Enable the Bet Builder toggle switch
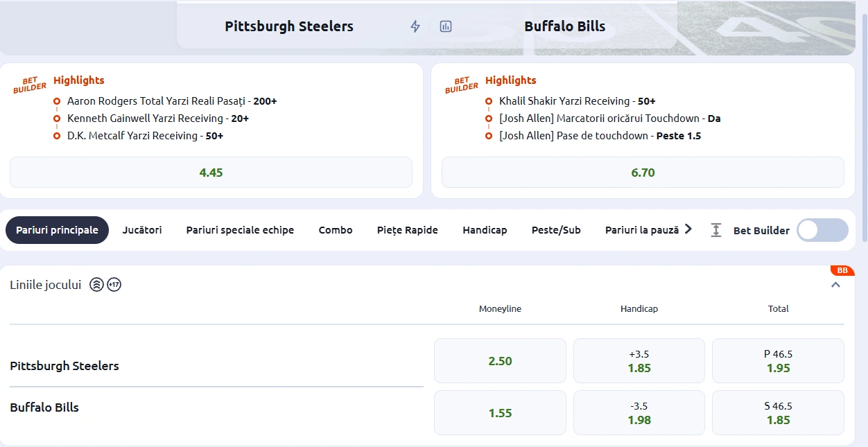 pos(822,229)
